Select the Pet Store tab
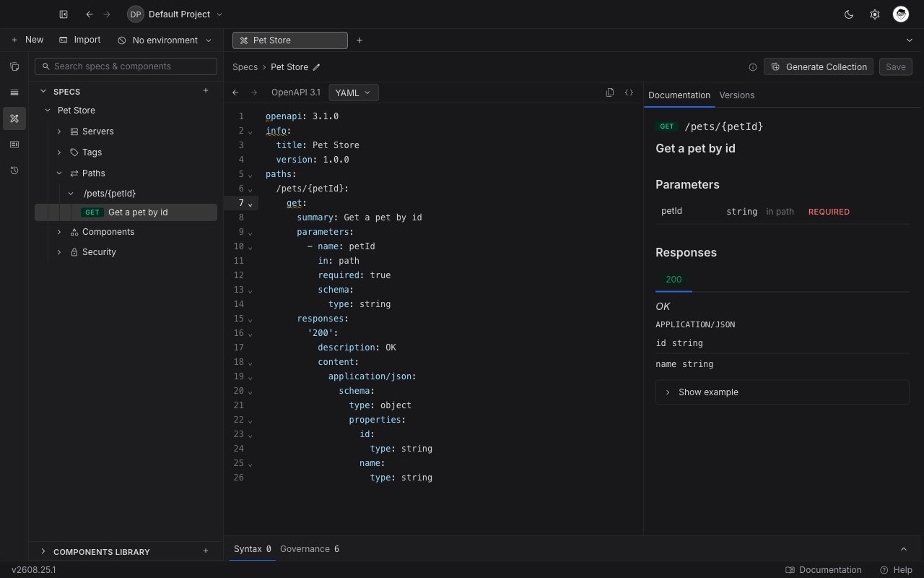Screen dimensions: 924x578 click(x=289, y=40)
